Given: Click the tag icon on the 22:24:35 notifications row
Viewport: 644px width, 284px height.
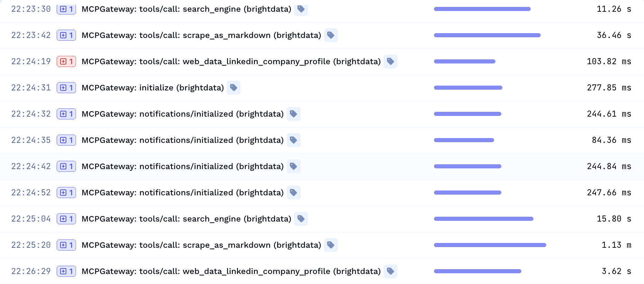Looking at the screenshot, I should [x=294, y=140].
